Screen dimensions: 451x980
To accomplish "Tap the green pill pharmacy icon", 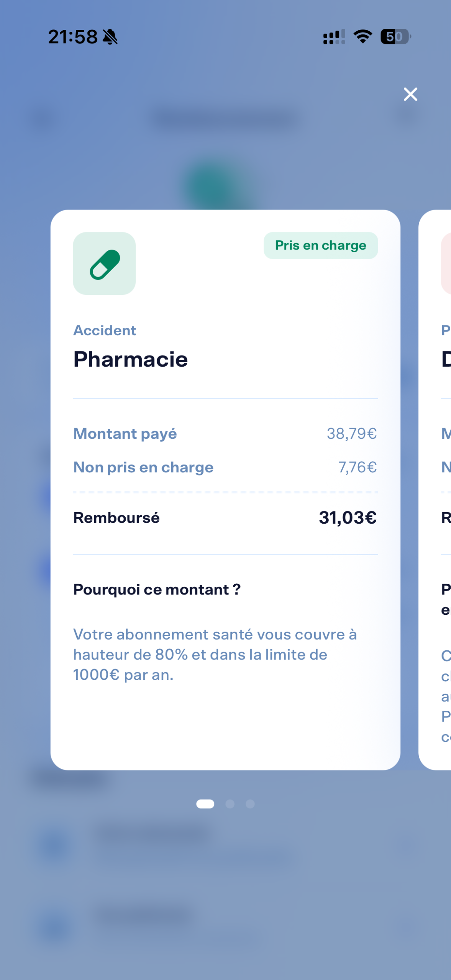I will pyautogui.click(x=104, y=264).
